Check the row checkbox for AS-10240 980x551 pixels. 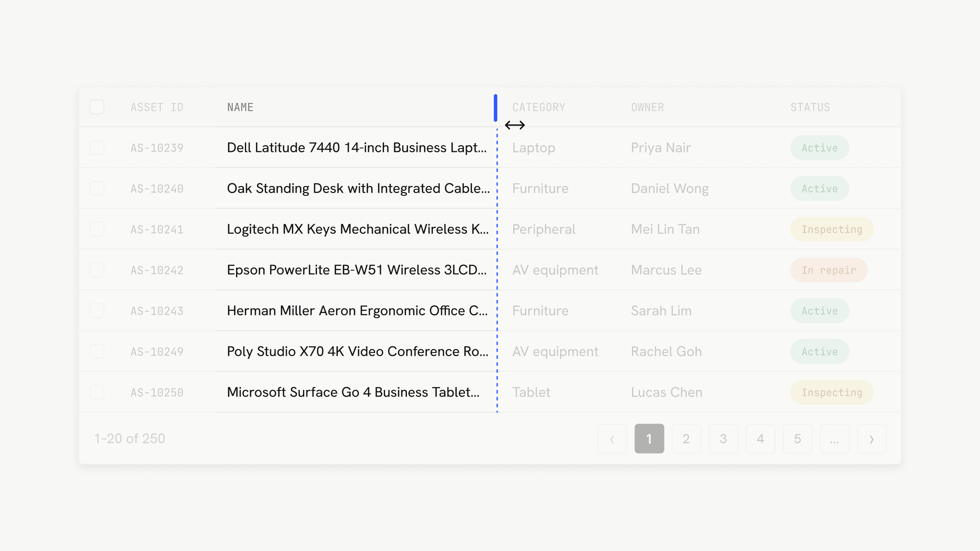pyautogui.click(x=97, y=188)
